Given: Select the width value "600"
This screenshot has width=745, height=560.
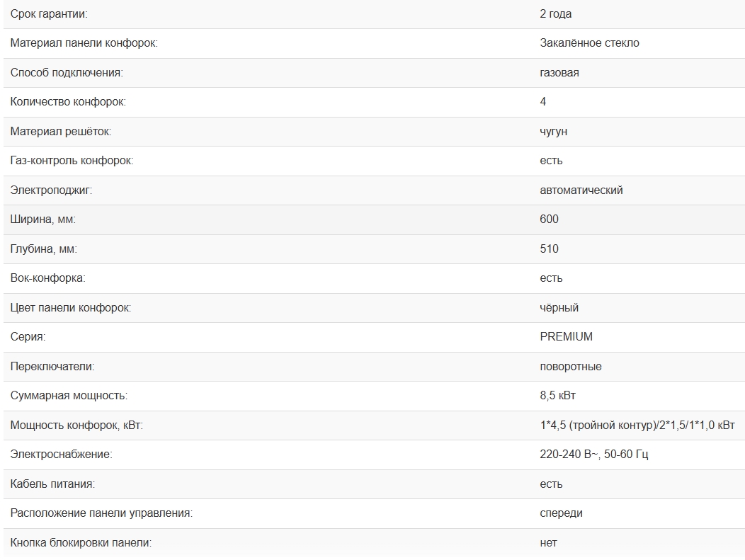Looking at the screenshot, I should 549,219.
